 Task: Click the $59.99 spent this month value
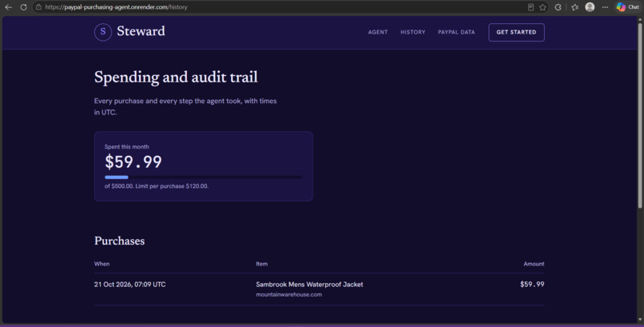(x=133, y=162)
